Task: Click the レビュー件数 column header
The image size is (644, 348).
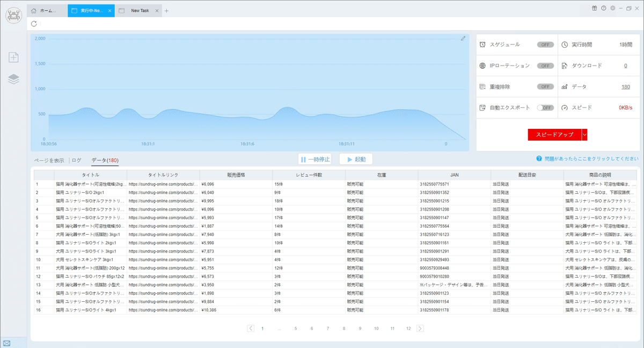Action: point(309,175)
